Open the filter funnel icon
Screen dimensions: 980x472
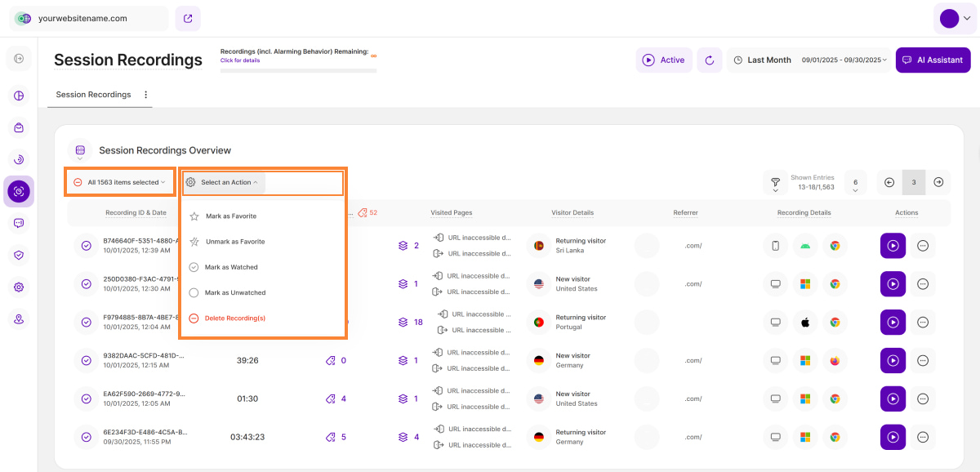(x=775, y=182)
